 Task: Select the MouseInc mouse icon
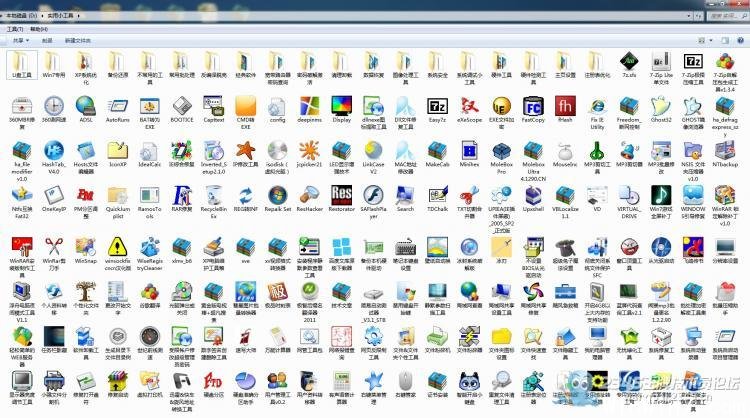click(x=565, y=152)
